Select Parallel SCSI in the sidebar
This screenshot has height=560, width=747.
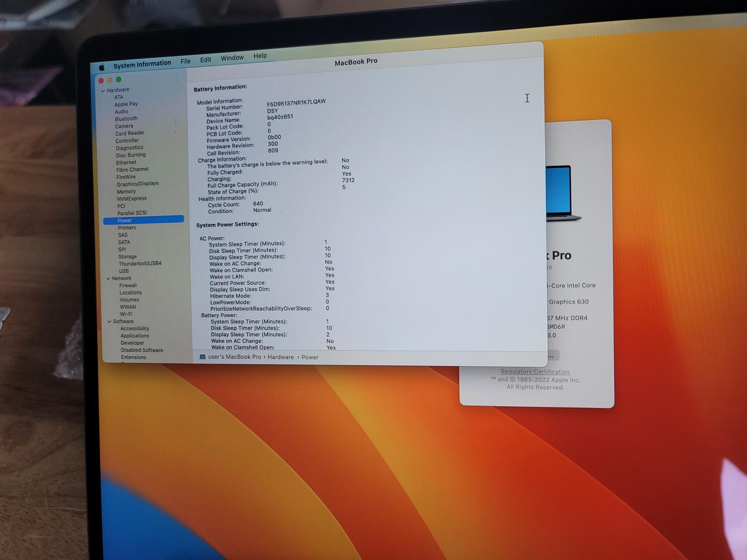coord(132,213)
